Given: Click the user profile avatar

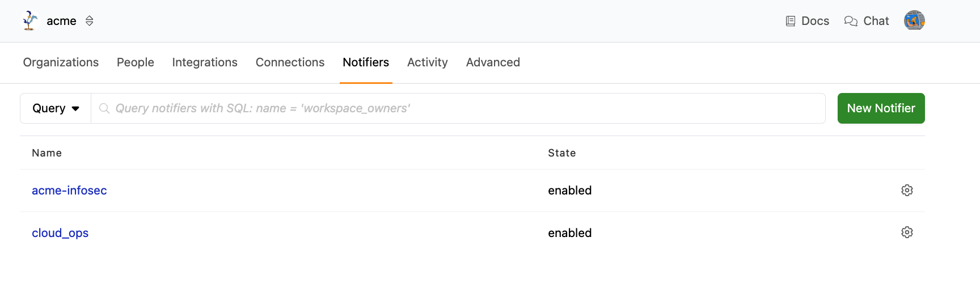Looking at the screenshot, I should coord(914,21).
